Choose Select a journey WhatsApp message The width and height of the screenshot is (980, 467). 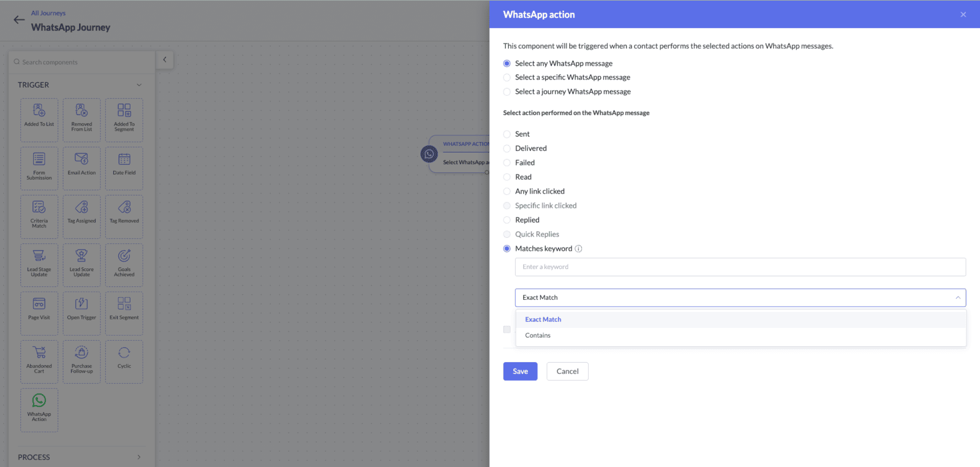pyautogui.click(x=507, y=92)
